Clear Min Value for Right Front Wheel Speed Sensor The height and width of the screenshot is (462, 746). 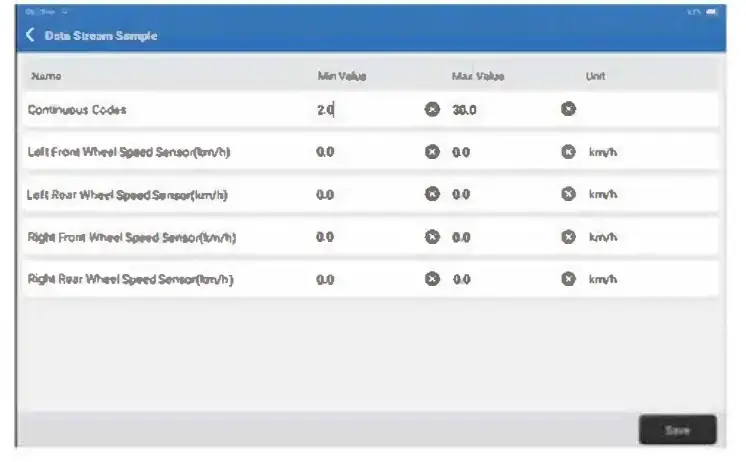pyautogui.click(x=432, y=236)
